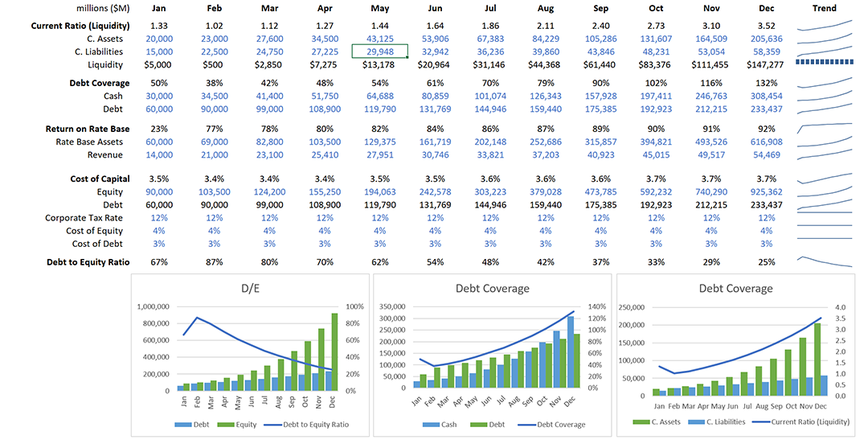868x448 pixels.
Task: Click the 1,000,000 axis label in D/E chart
Action: [154, 306]
